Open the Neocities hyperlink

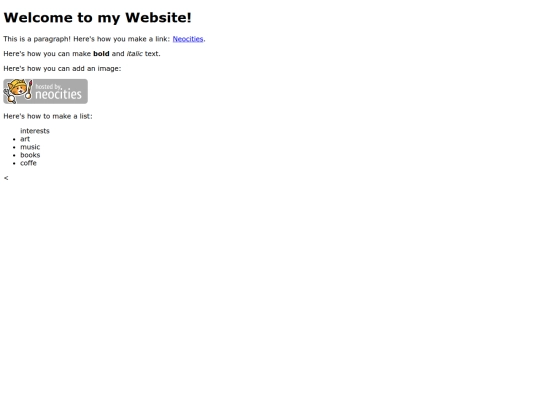pos(188,39)
